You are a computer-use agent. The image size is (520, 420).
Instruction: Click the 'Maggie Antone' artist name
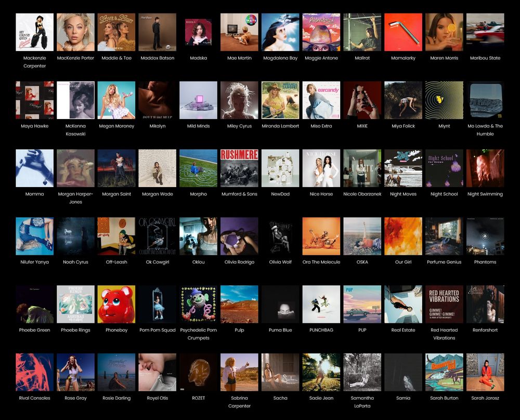click(x=321, y=58)
